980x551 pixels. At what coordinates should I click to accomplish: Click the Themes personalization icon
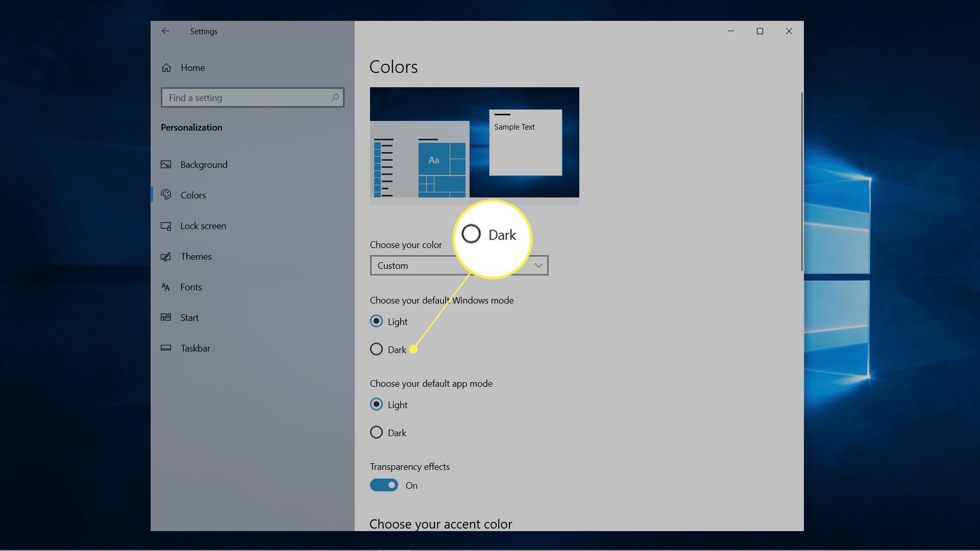click(x=166, y=256)
